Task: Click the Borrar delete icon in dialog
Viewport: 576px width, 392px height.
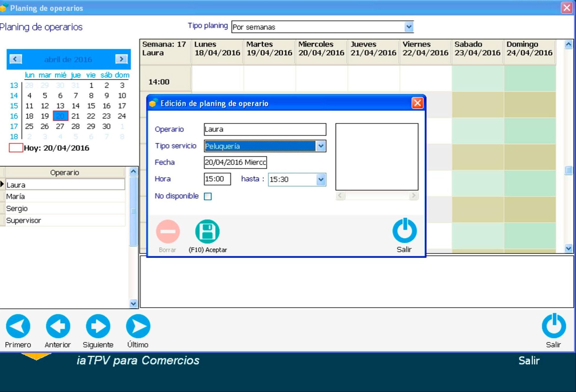Action: [x=168, y=231]
